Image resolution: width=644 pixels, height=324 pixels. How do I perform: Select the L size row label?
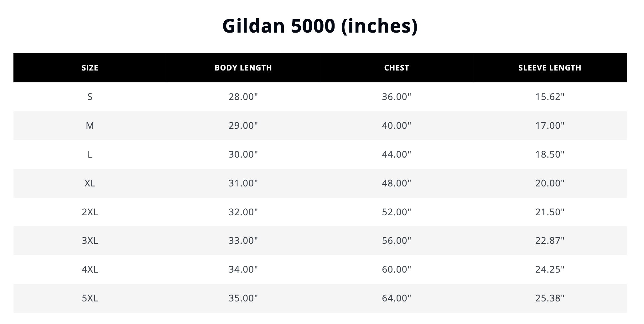[90, 154]
